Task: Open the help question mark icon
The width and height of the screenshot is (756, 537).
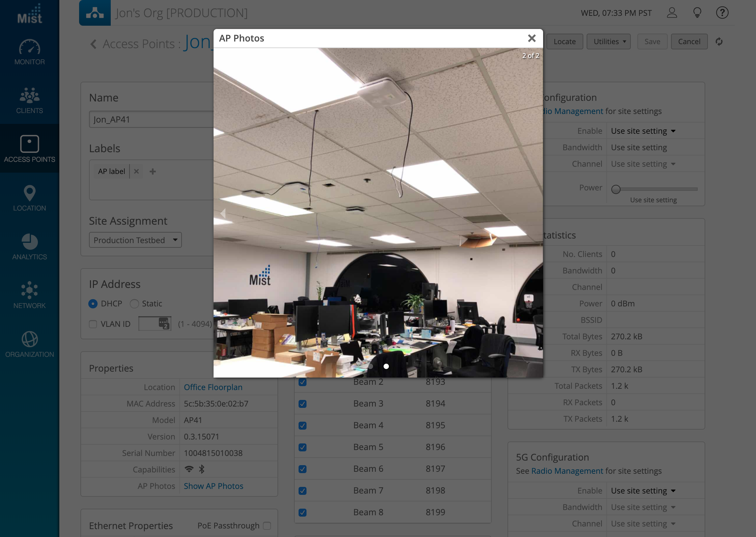Action: (x=722, y=13)
